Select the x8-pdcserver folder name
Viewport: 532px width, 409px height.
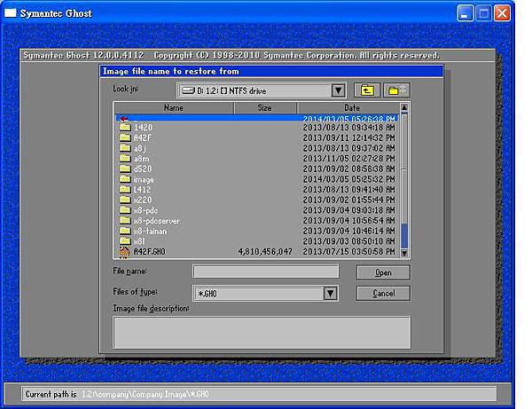pyautogui.click(x=156, y=221)
